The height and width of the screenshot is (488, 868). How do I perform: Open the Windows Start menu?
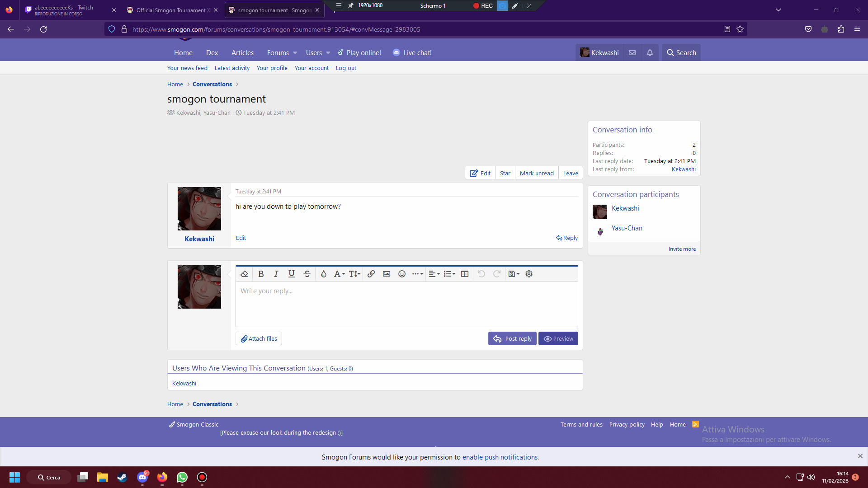click(14, 477)
